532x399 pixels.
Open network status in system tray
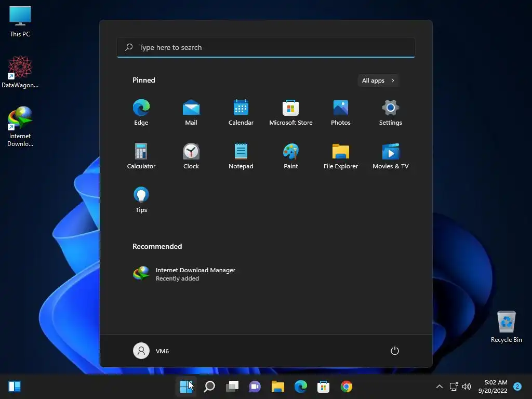[454, 387]
